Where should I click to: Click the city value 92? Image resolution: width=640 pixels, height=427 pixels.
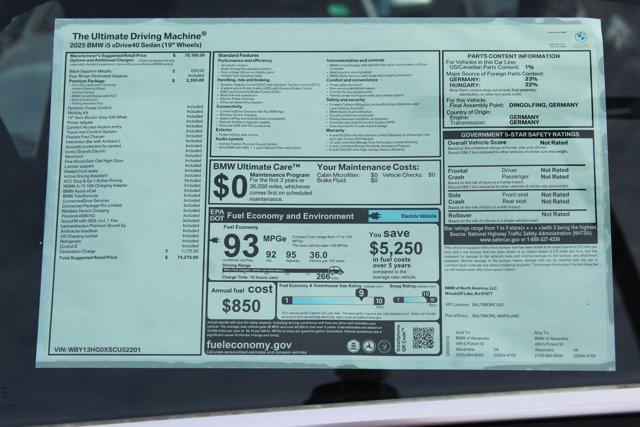(271, 254)
